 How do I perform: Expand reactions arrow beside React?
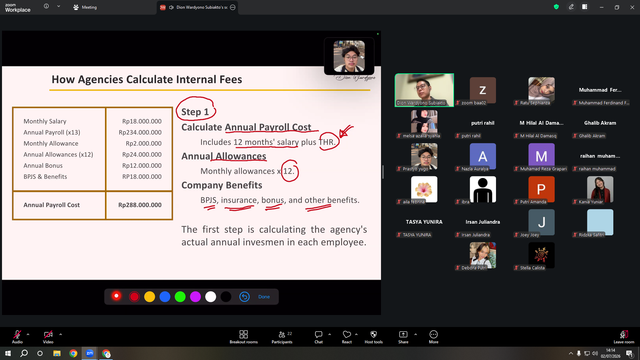[x=356, y=334]
